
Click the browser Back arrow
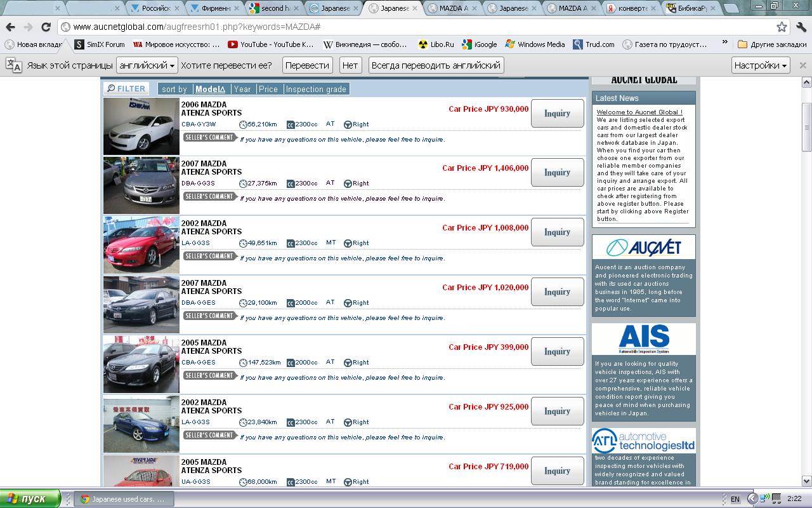pyautogui.click(x=10, y=27)
